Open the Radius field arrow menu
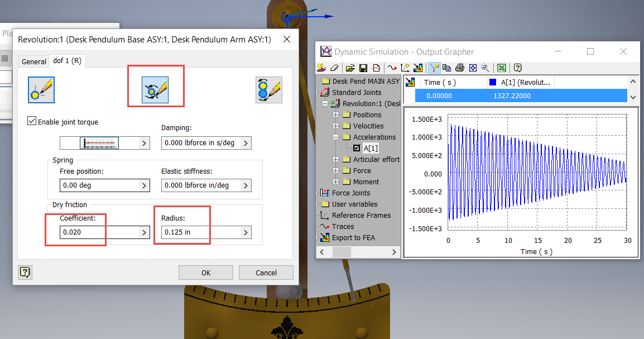 point(246,232)
